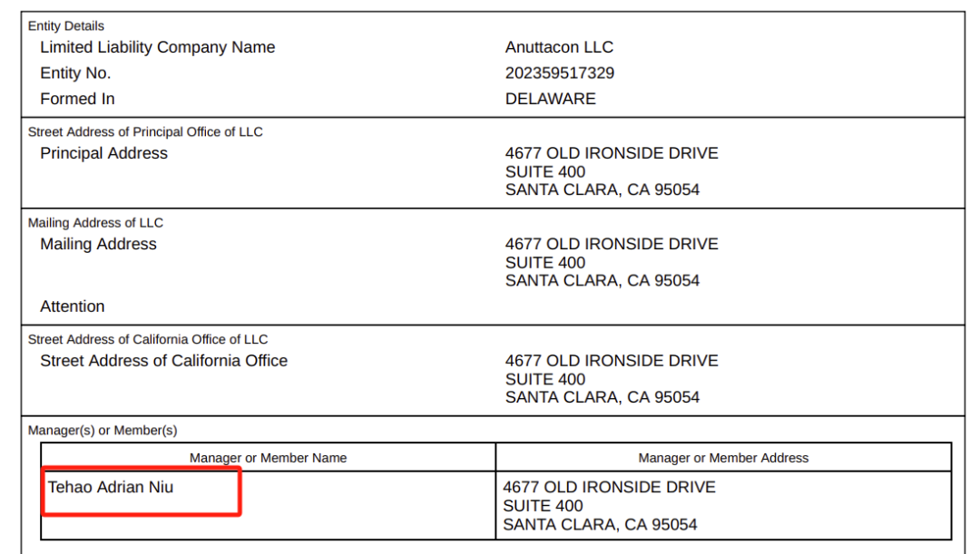Click California office SUITE 400 line
980x554 pixels.
[545, 380]
